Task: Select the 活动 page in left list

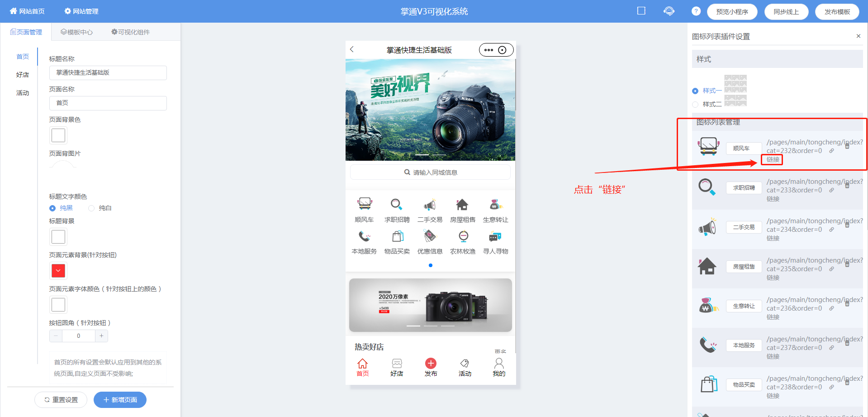Action: [23, 93]
